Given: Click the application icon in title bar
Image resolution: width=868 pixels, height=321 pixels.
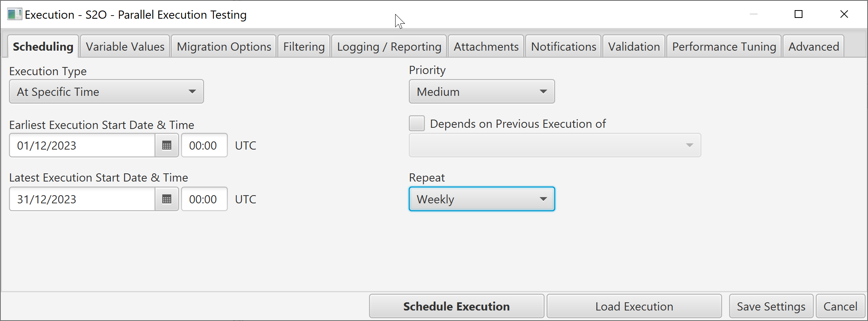Looking at the screenshot, I should click(15, 14).
